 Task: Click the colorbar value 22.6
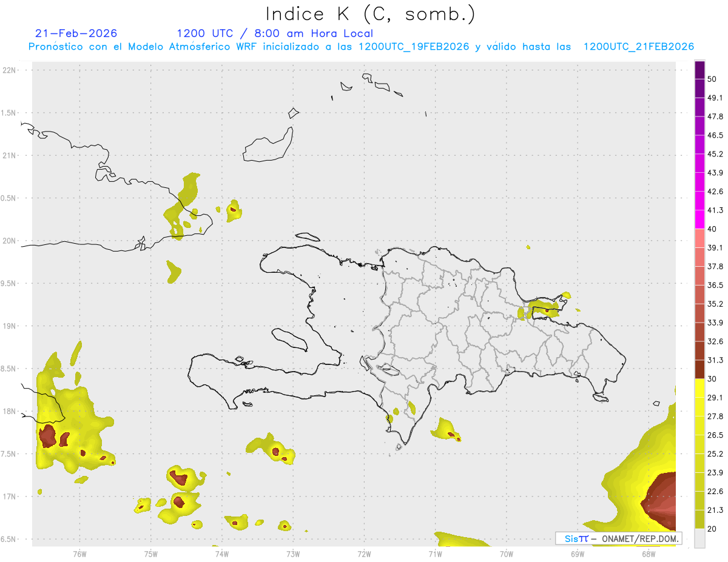tap(715, 492)
